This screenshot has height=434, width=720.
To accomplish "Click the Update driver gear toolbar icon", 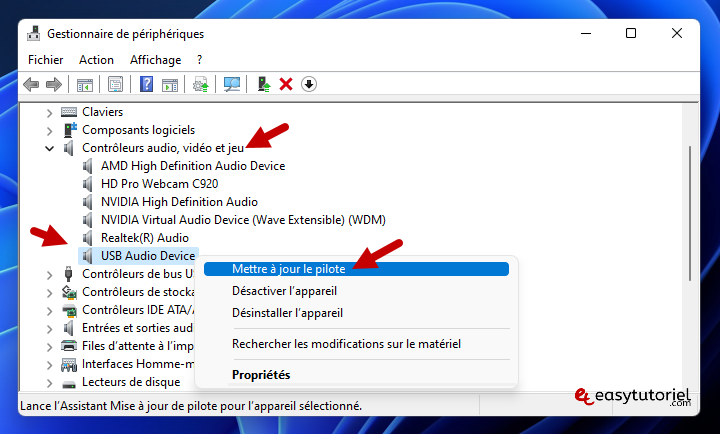I will click(201, 85).
